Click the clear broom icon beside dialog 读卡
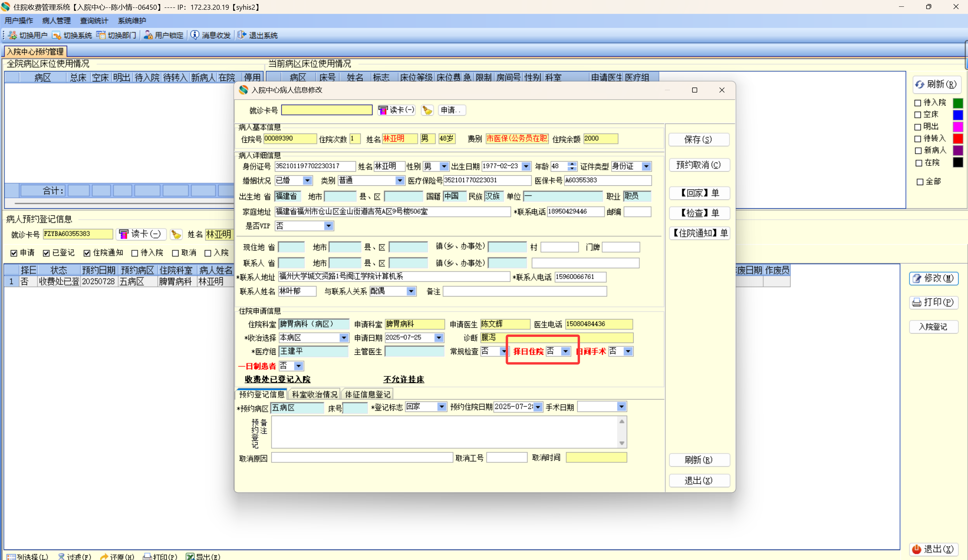968x560 pixels. coord(427,110)
